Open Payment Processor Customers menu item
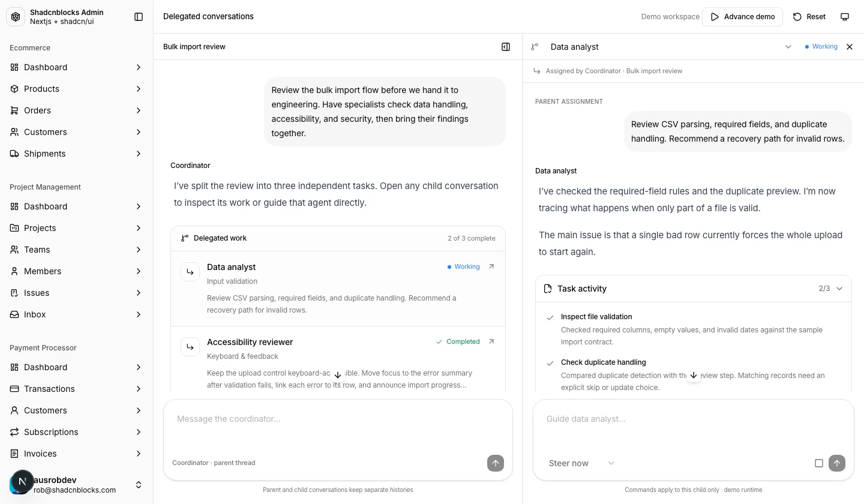 pyautogui.click(x=77, y=410)
